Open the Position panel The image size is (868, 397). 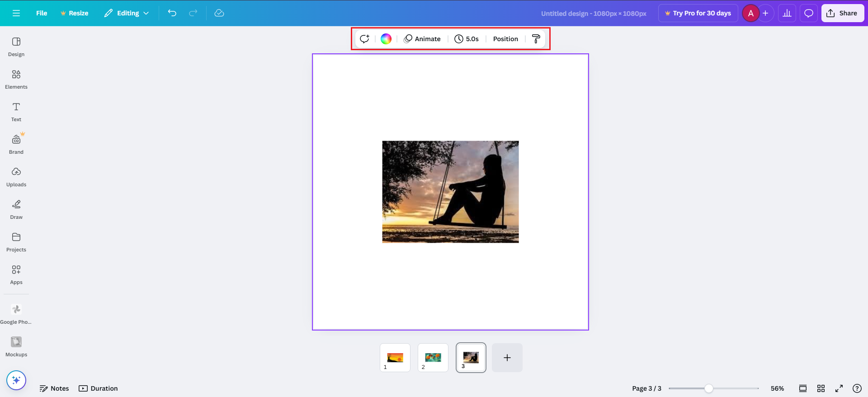pyautogui.click(x=505, y=39)
